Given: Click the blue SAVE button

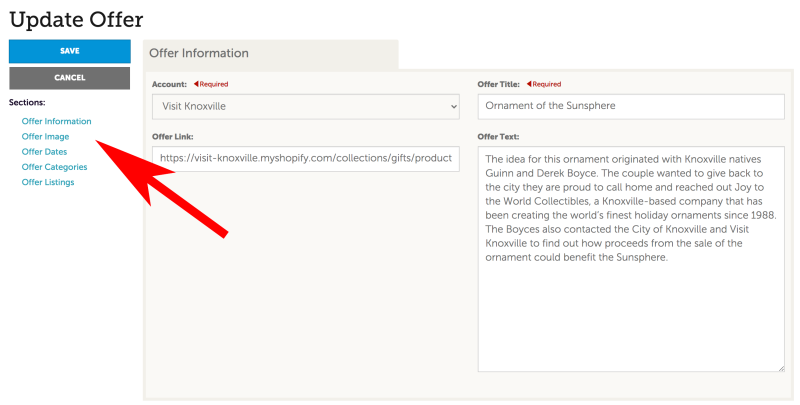Looking at the screenshot, I should [x=70, y=51].
